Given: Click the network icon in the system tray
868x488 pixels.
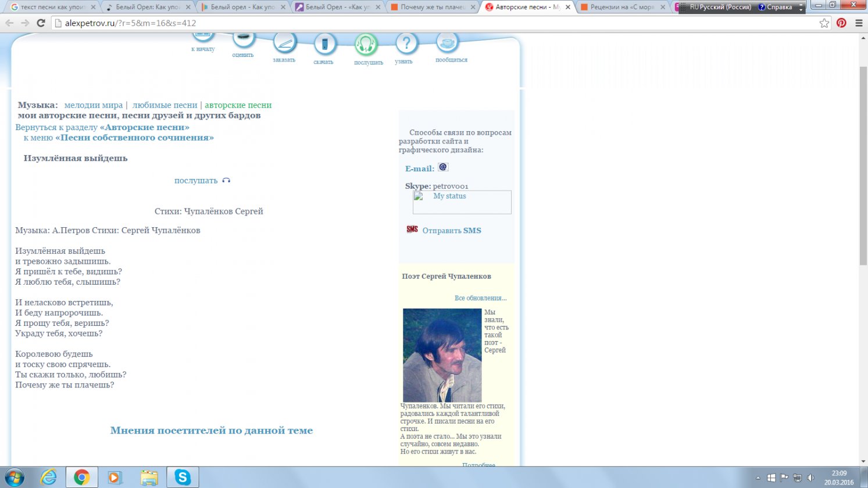Looking at the screenshot, I should (798, 478).
